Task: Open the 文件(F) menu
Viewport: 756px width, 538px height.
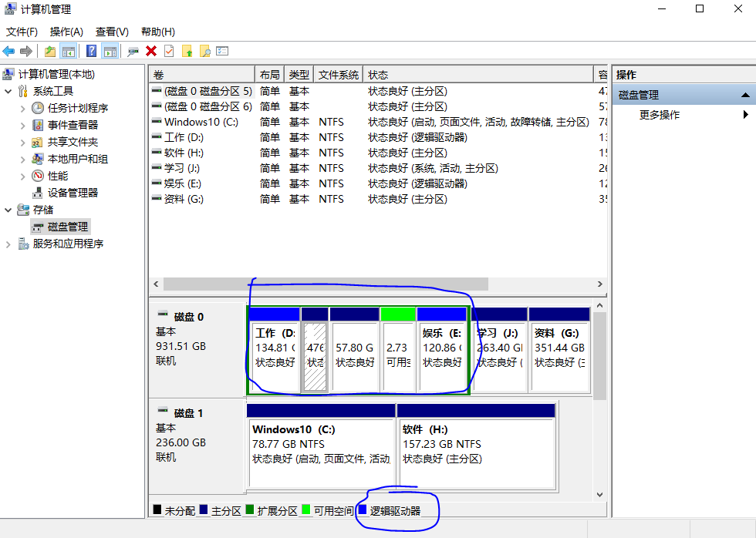Action: pos(22,32)
